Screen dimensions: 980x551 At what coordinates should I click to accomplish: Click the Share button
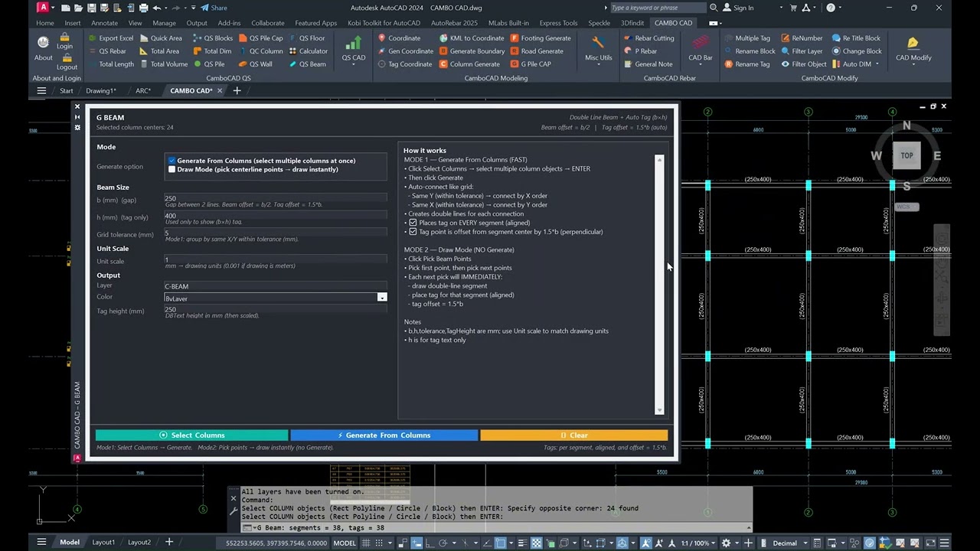[213, 8]
